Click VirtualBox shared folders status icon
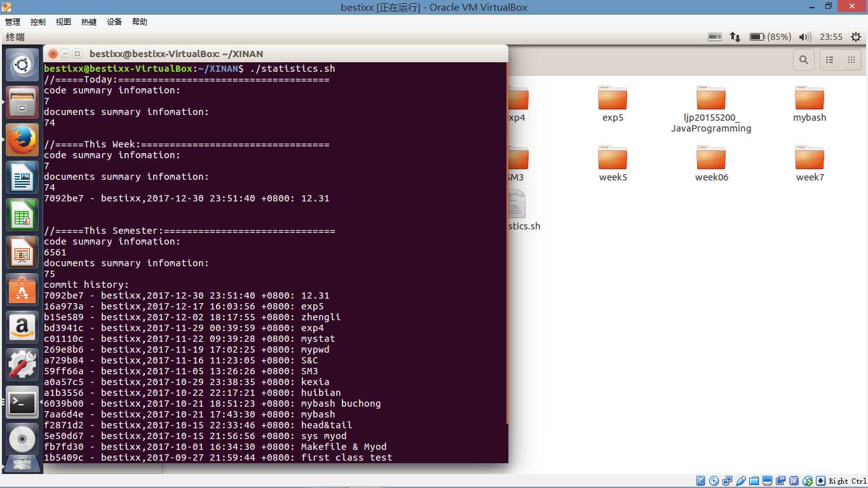Viewport: 868px width, 488px height. [x=754, y=481]
